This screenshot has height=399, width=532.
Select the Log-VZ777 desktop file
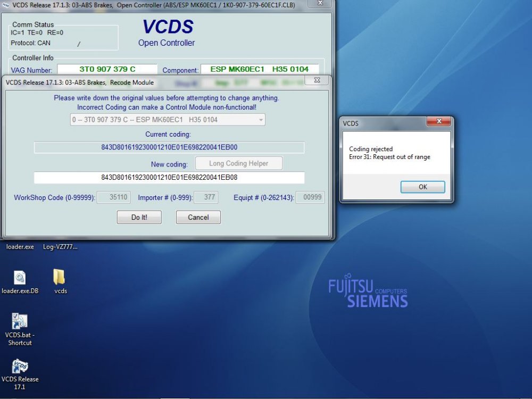[60, 247]
